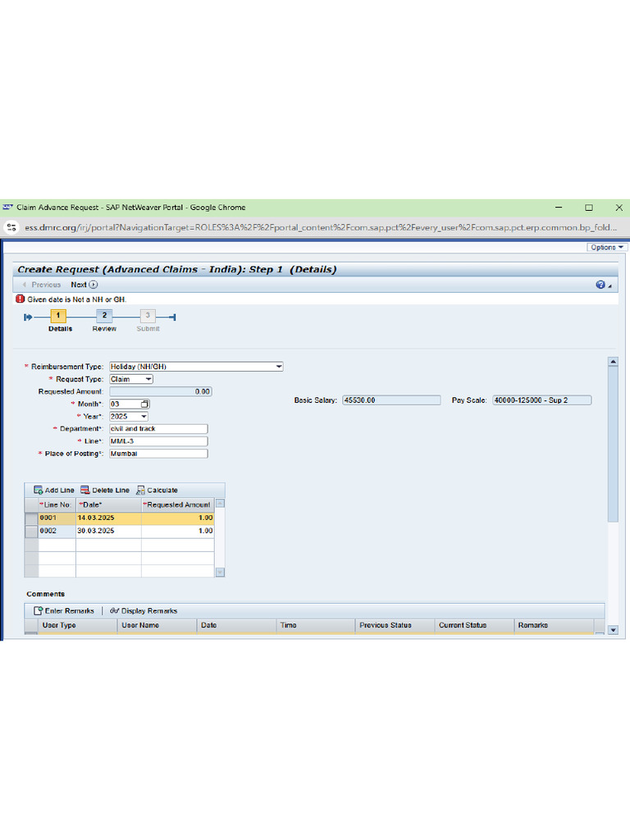Click the Date column header in lines table
The width and height of the screenshot is (630, 840).
click(x=109, y=504)
